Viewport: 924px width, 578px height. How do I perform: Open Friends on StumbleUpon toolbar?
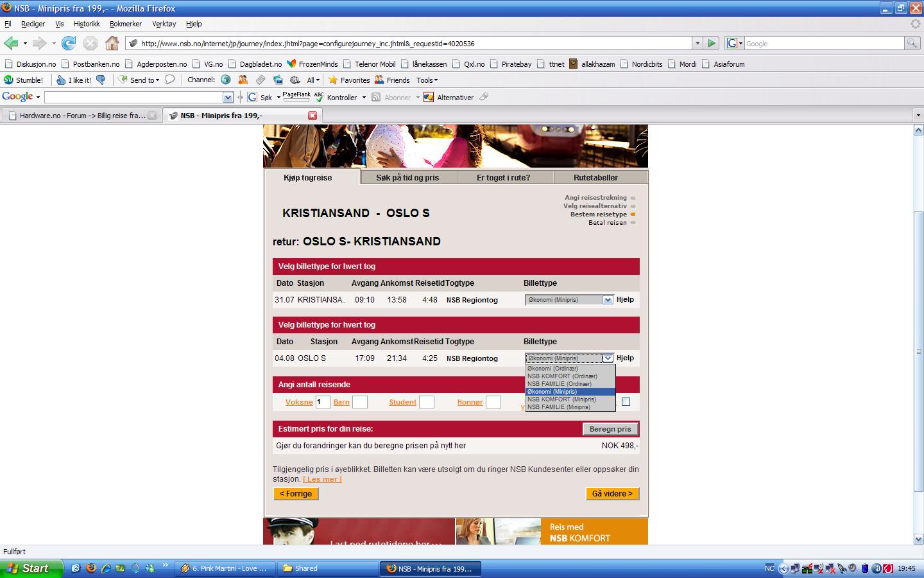point(392,80)
